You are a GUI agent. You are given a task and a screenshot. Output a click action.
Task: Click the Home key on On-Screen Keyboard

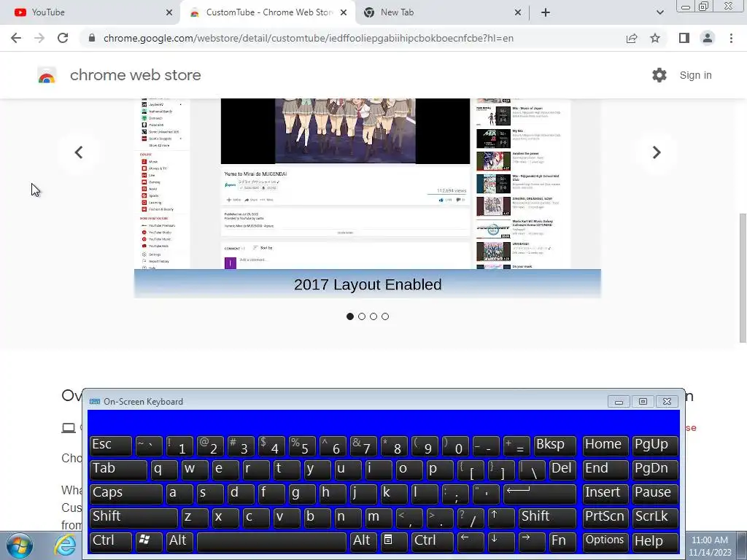pos(605,446)
